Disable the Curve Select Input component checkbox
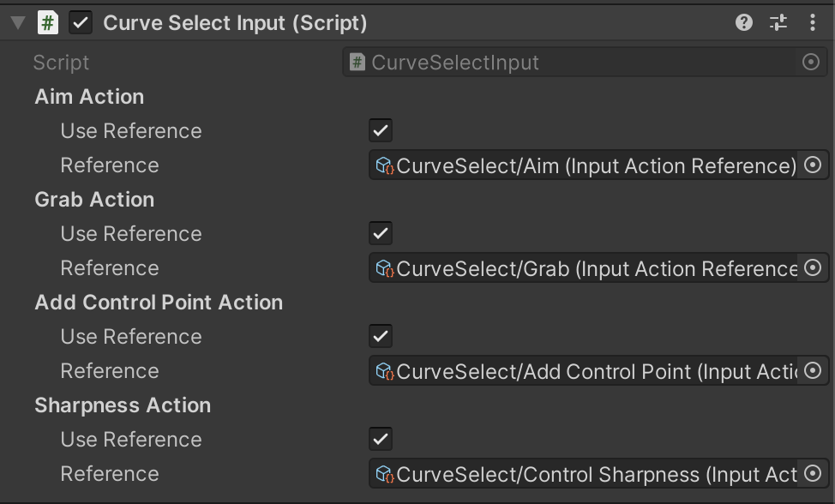Screen dimensions: 835x504 [x=81, y=23]
